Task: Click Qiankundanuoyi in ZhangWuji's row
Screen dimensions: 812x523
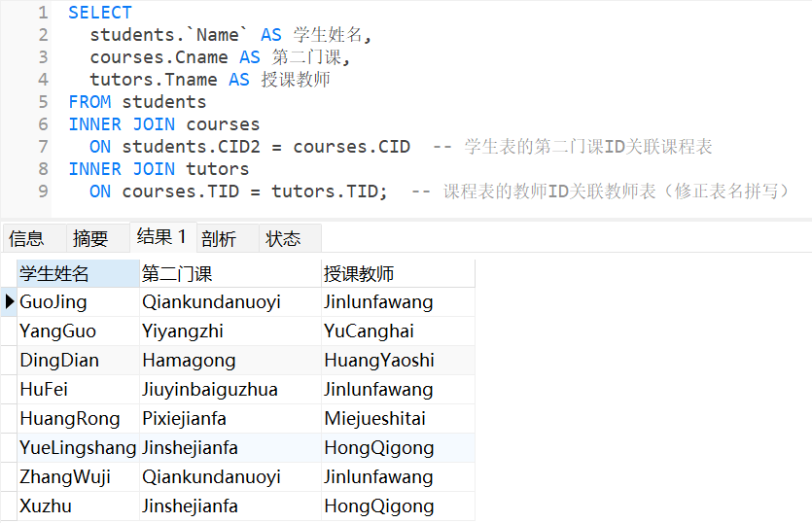Action: click(x=230, y=477)
